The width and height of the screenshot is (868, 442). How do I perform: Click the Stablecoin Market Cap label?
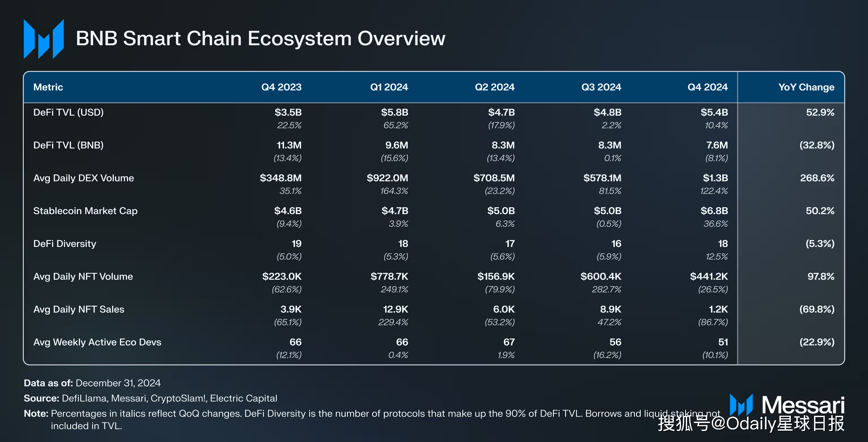tap(85, 211)
